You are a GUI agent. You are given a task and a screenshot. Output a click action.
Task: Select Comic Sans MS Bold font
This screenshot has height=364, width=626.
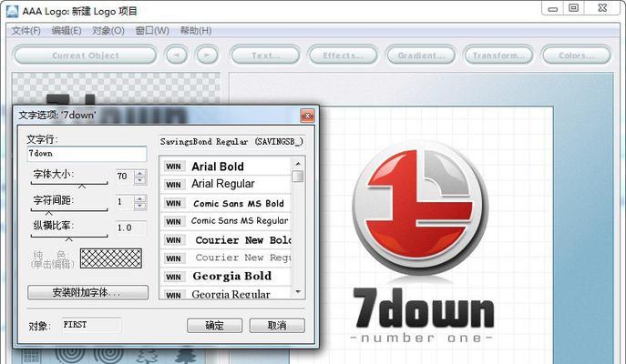pos(226,203)
